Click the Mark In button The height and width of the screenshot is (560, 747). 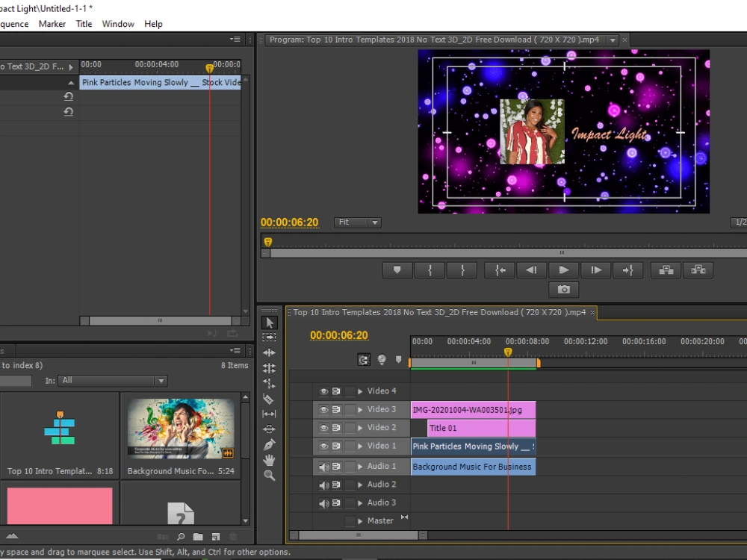click(x=430, y=270)
